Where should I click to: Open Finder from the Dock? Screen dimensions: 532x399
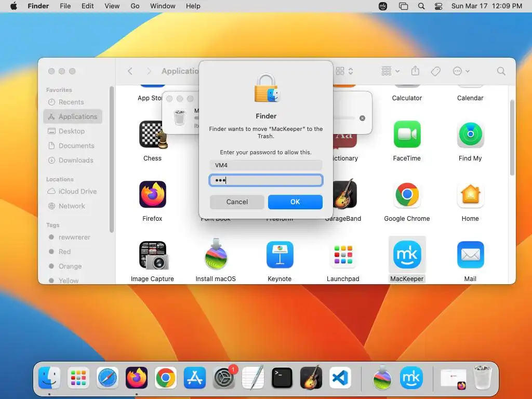click(x=49, y=378)
